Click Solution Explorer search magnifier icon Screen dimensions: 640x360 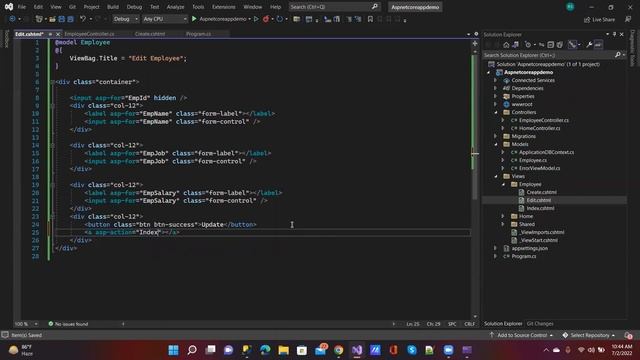618,55
